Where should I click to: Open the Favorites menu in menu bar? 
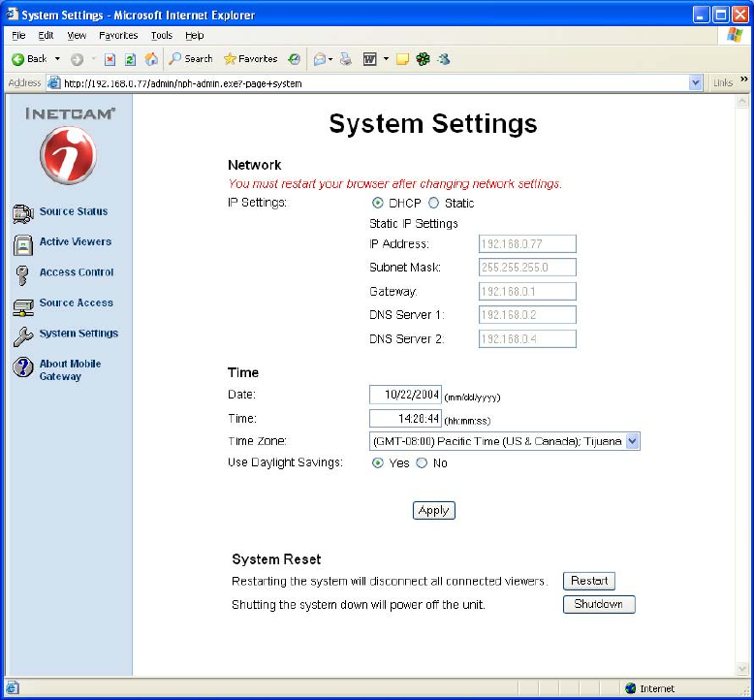[118, 35]
